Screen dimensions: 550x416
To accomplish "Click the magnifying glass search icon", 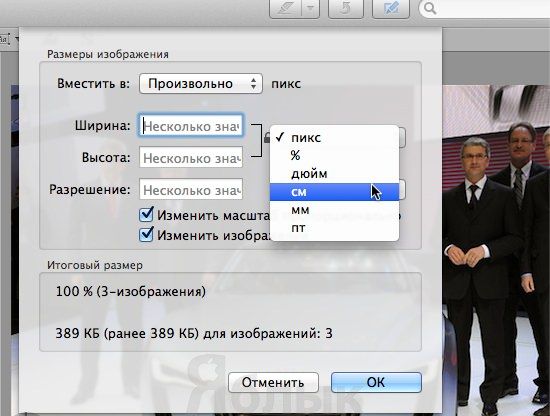I will point(430,8).
